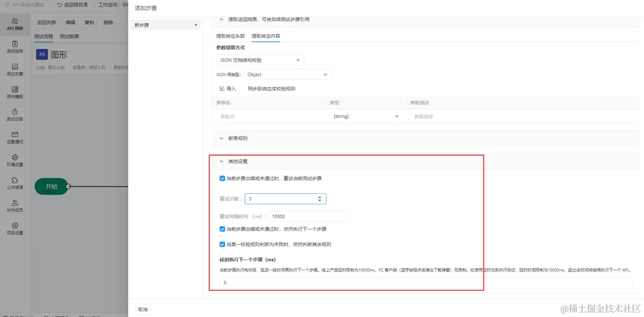Open 测试方案 sidebar icon
The width and height of the screenshot is (644, 317).
click(x=15, y=69)
